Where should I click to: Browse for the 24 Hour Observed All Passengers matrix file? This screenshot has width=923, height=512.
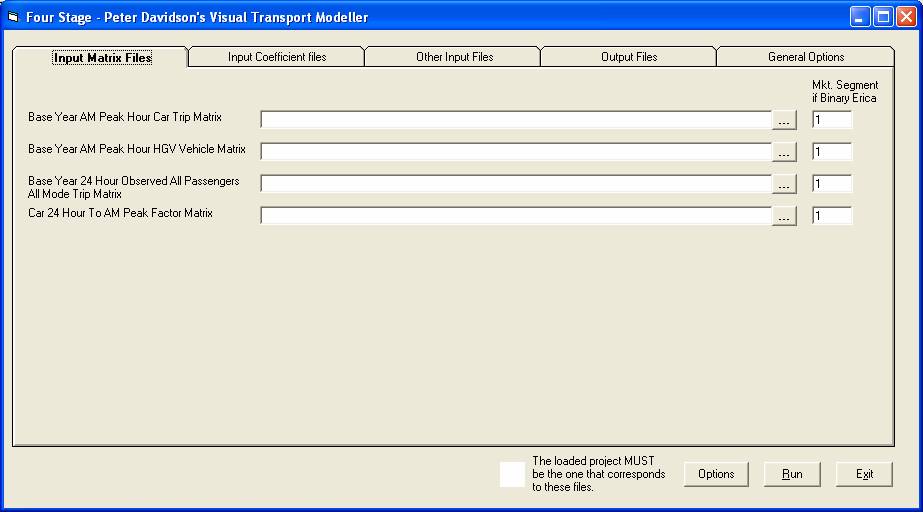tap(784, 184)
